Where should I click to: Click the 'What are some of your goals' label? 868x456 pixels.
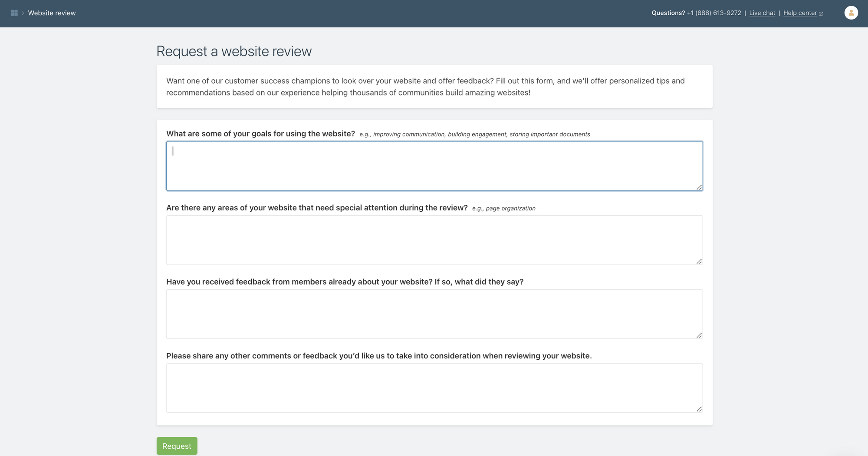(260, 134)
